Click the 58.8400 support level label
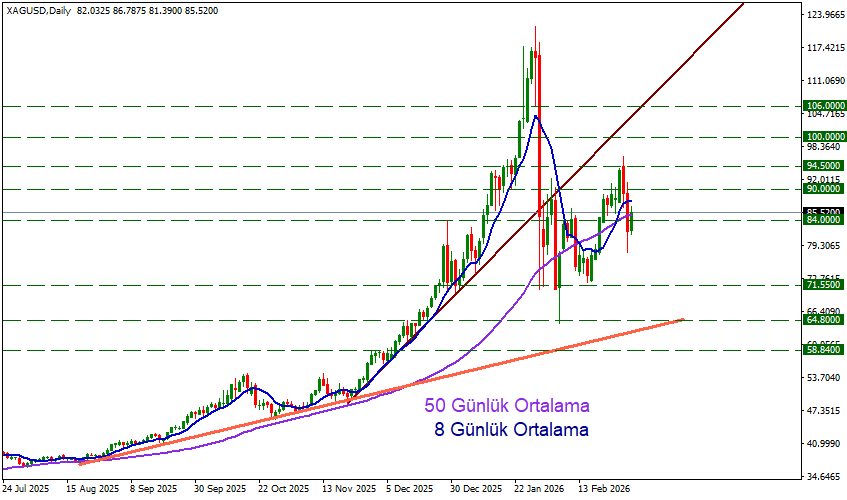 tap(825, 351)
